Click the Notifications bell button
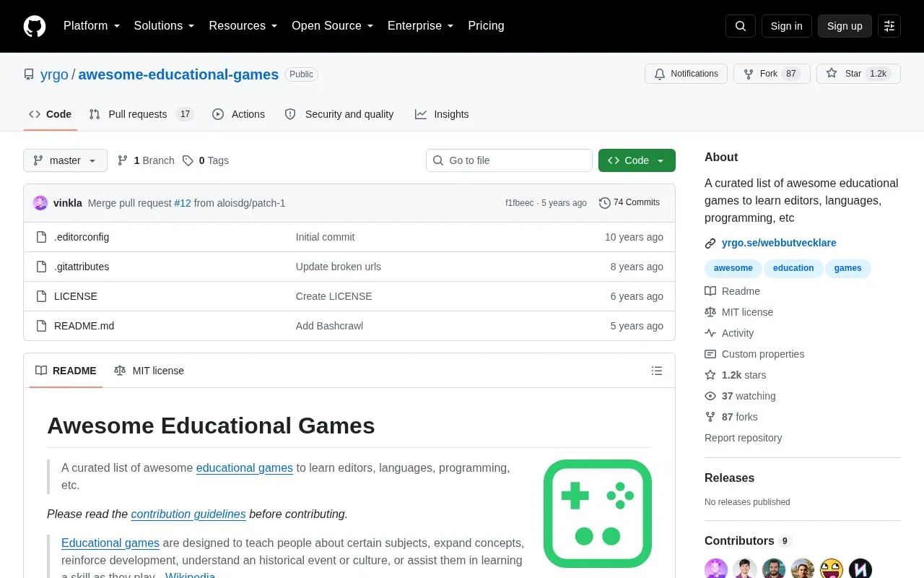 686,74
